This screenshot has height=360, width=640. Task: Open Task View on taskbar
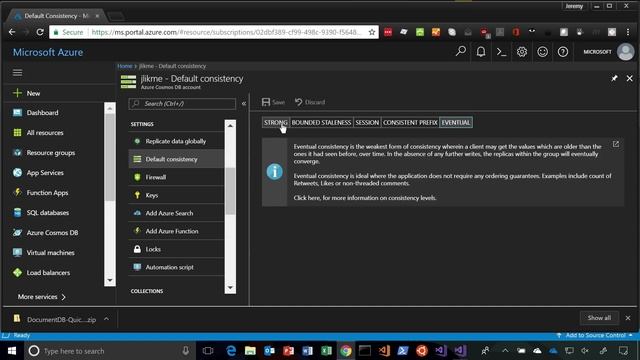[208, 351]
